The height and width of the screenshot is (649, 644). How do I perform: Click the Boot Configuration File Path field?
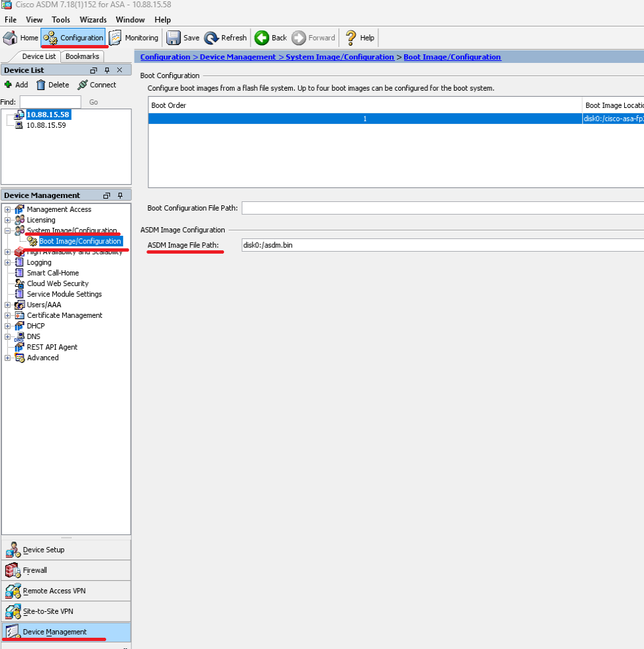pyautogui.click(x=443, y=208)
